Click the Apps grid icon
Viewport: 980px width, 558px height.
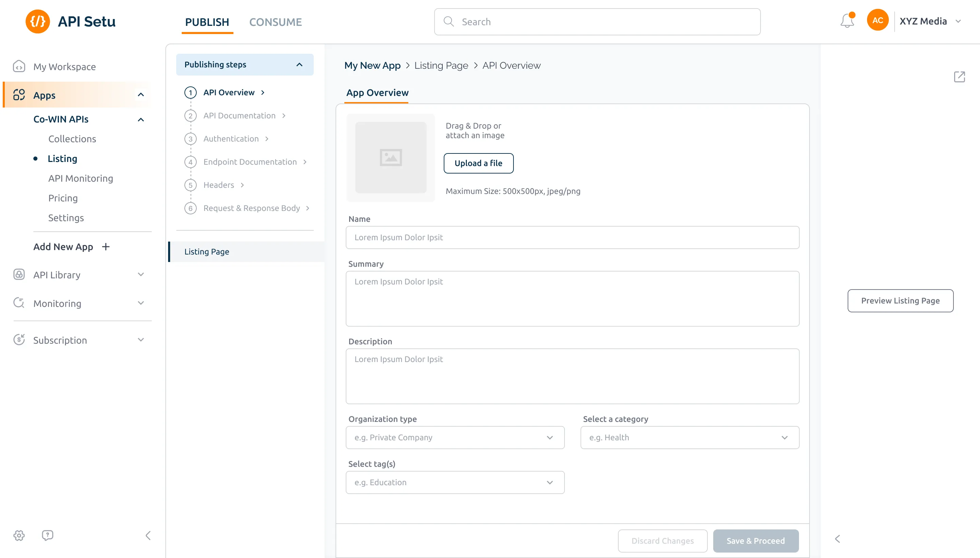point(19,95)
